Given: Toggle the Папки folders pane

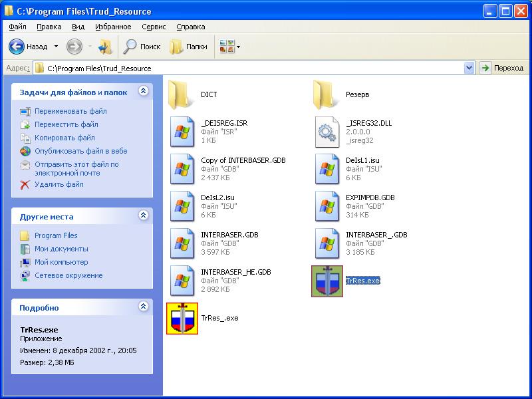Looking at the screenshot, I should (189, 47).
